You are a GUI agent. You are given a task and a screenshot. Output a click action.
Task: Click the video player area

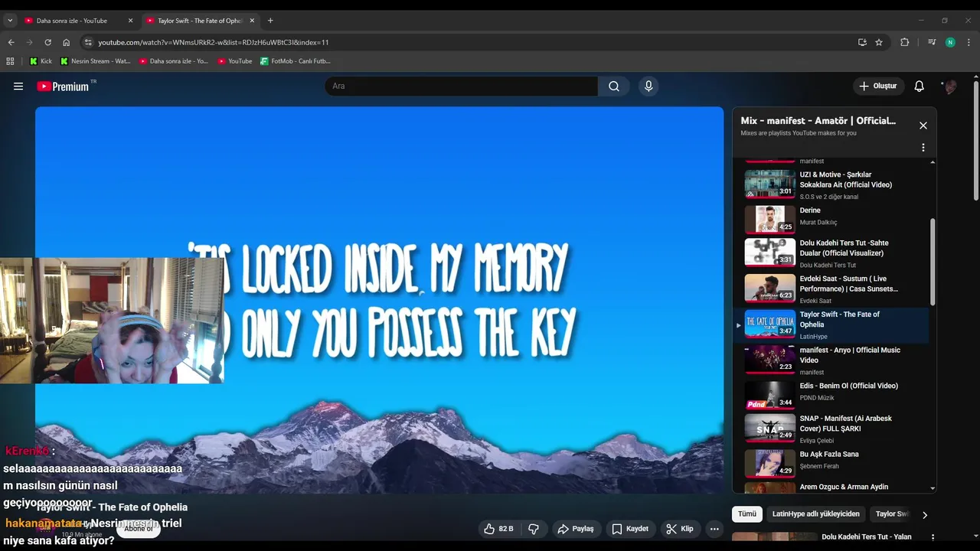click(379, 300)
